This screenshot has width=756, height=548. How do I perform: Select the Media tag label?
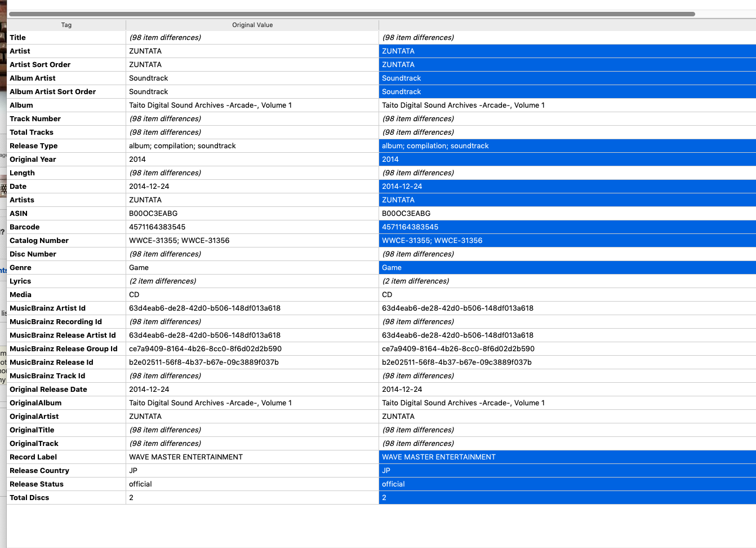20,295
